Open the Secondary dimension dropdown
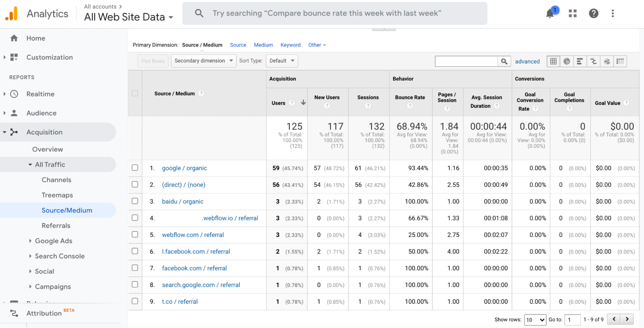Screen dimensions: 644x328 204,61
